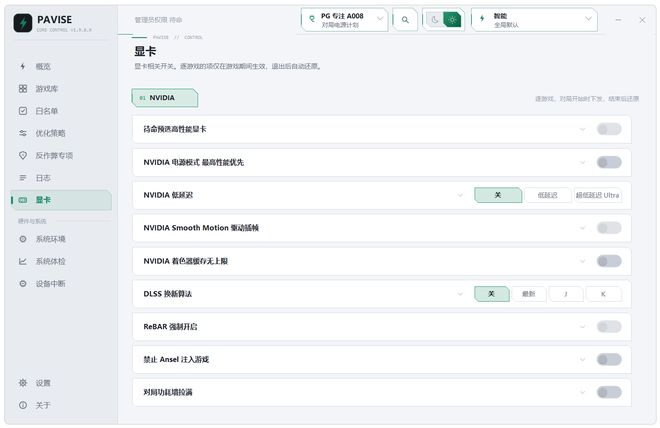
Task: Open 系统环境 system environment
Action: coord(50,239)
